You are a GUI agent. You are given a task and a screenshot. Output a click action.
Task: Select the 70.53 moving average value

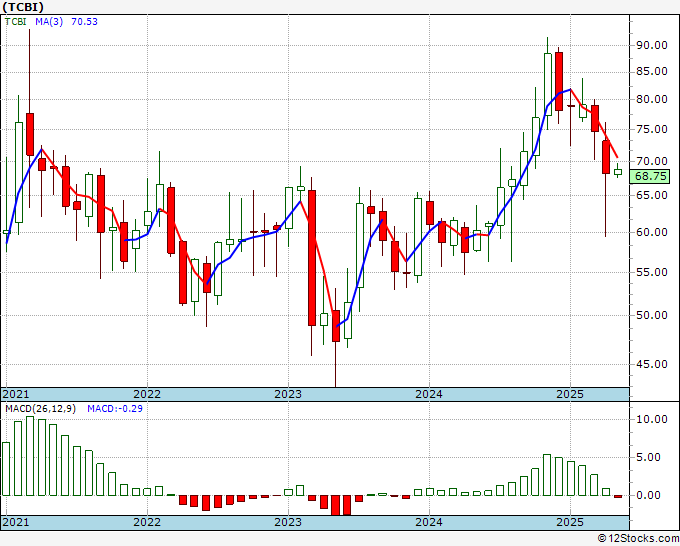coord(84,21)
